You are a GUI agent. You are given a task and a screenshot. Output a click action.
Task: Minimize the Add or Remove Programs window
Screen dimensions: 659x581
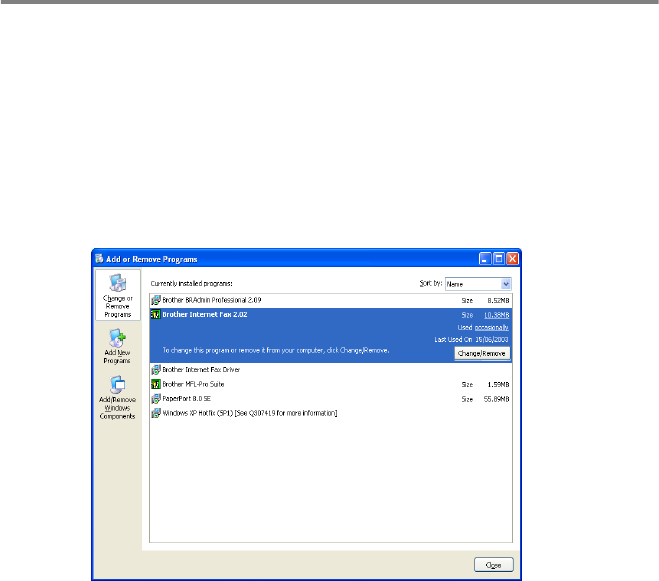(x=485, y=259)
